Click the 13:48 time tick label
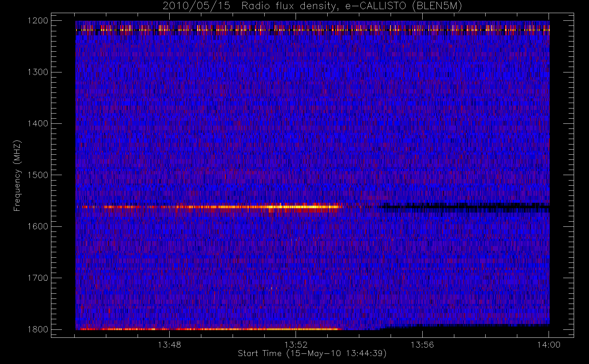The image size is (589, 364). coord(169,345)
